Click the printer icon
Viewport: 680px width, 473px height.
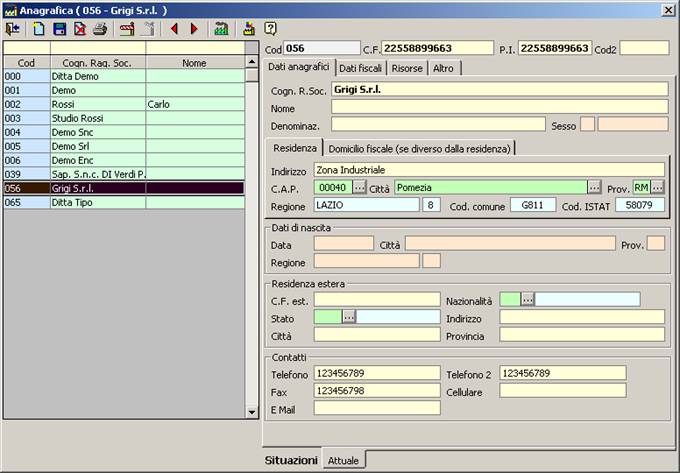pyautogui.click(x=99, y=29)
